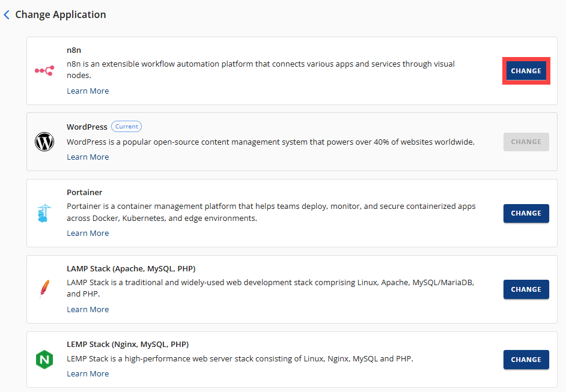
Task: Click the Portainer logo icon
Action: 44,213
